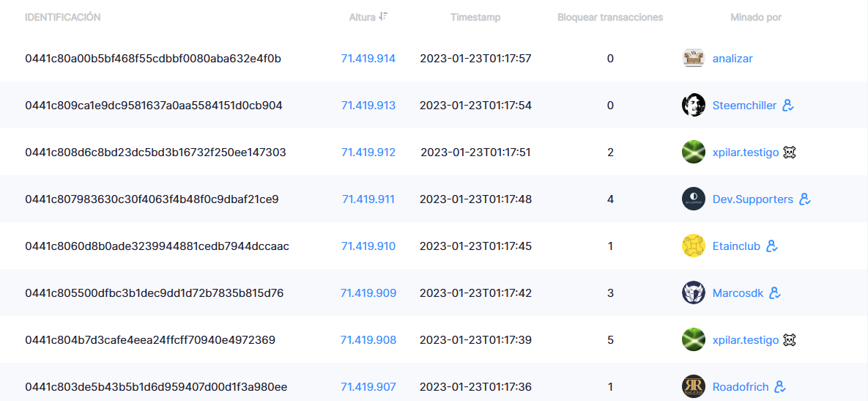Select block ID 0441c805500dfbc3b1dec9dd1d72b7835b815d76

tap(155, 293)
